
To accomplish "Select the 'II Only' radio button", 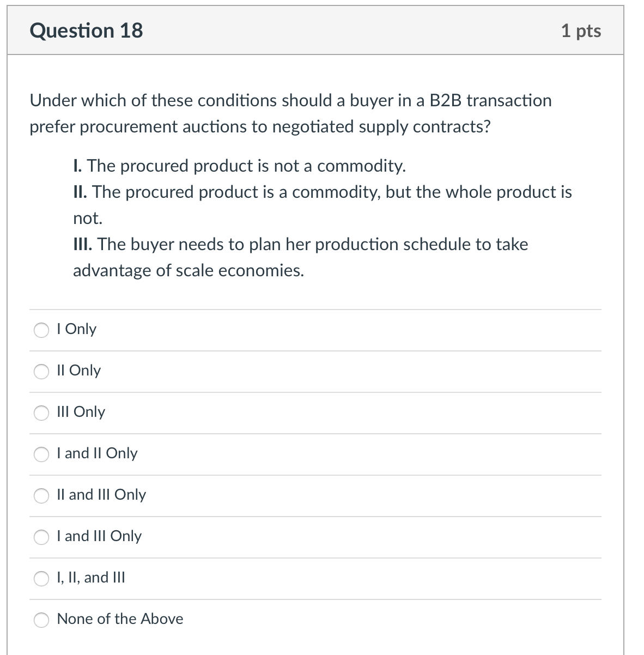I will [41, 371].
